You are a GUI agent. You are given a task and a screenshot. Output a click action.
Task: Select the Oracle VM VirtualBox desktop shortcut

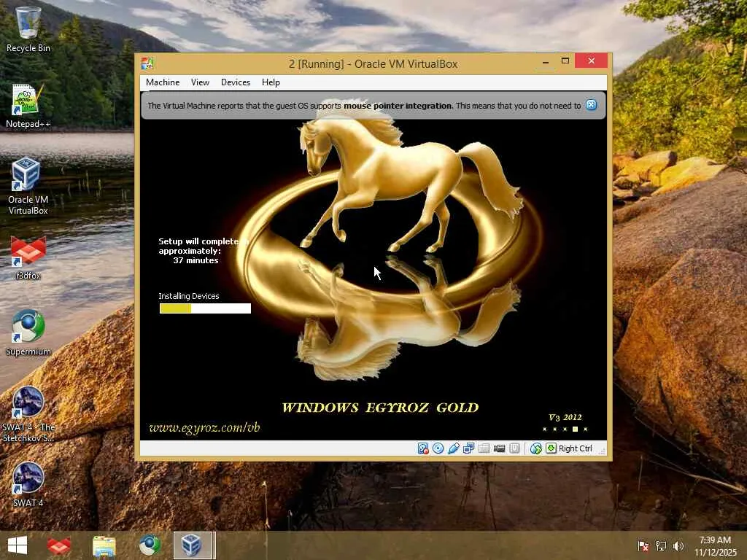pos(28,186)
